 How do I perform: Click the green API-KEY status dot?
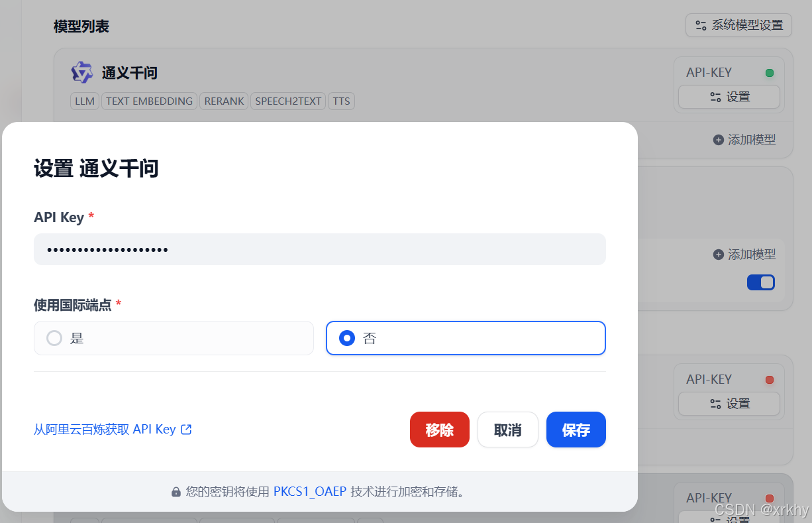tap(770, 73)
